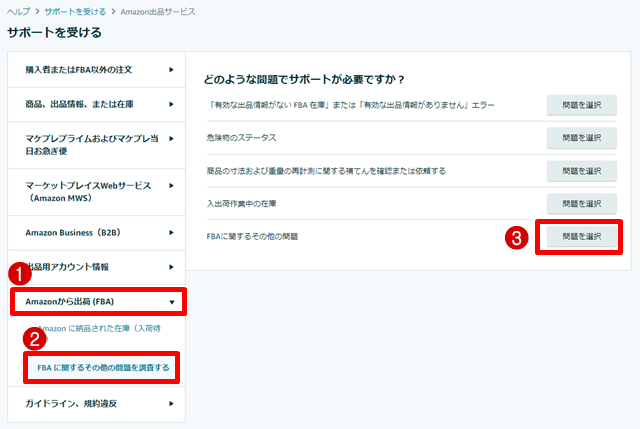Open Amazon に納品された在庫 sub-item
640x429 pixels.
coord(100,328)
